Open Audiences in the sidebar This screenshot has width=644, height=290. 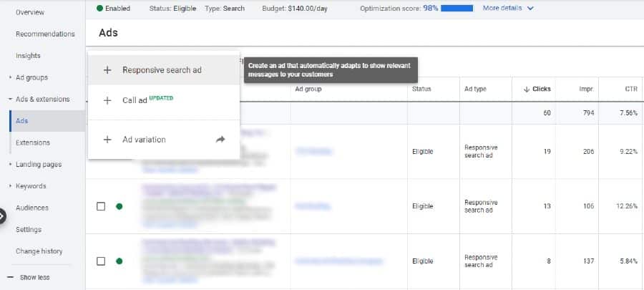pos(32,208)
